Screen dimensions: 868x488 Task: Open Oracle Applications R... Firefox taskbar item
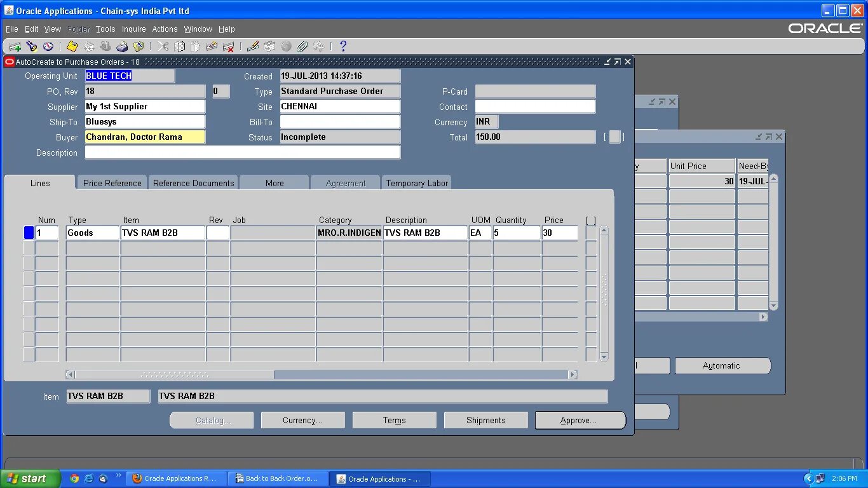177,478
